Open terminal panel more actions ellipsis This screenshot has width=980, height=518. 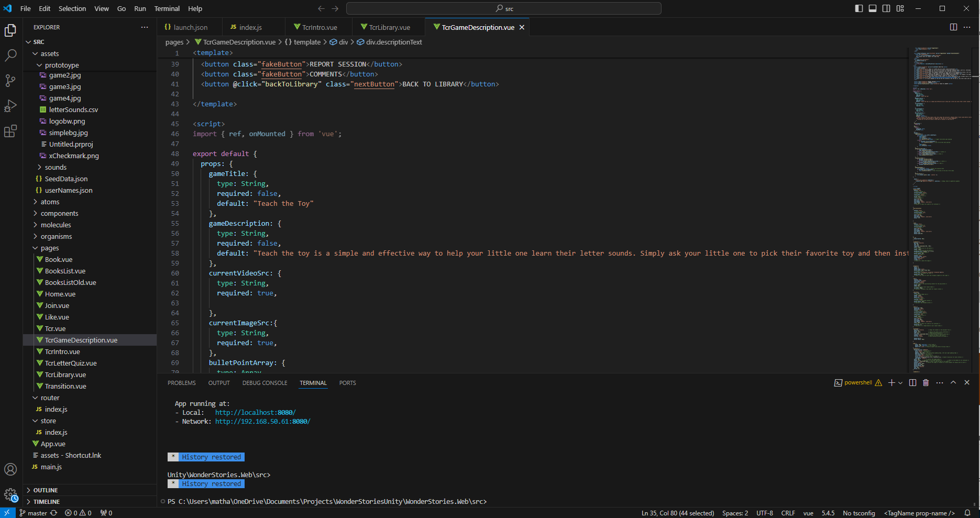(940, 383)
